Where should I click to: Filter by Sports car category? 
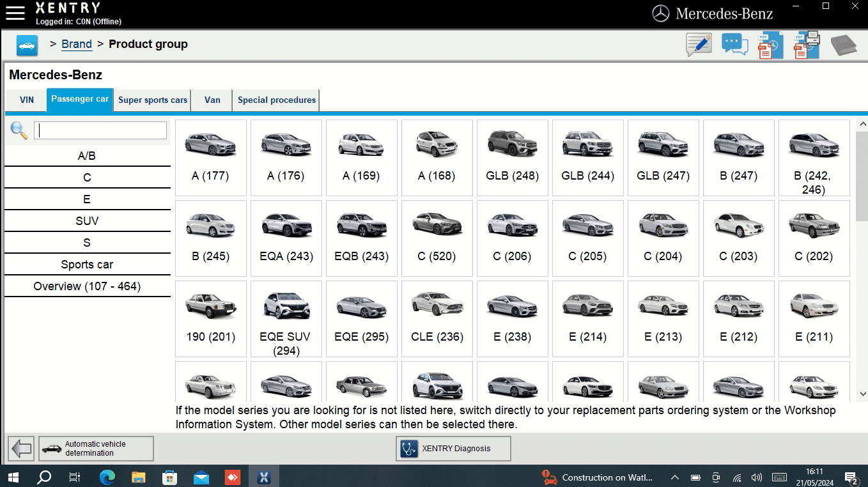(87, 265)
